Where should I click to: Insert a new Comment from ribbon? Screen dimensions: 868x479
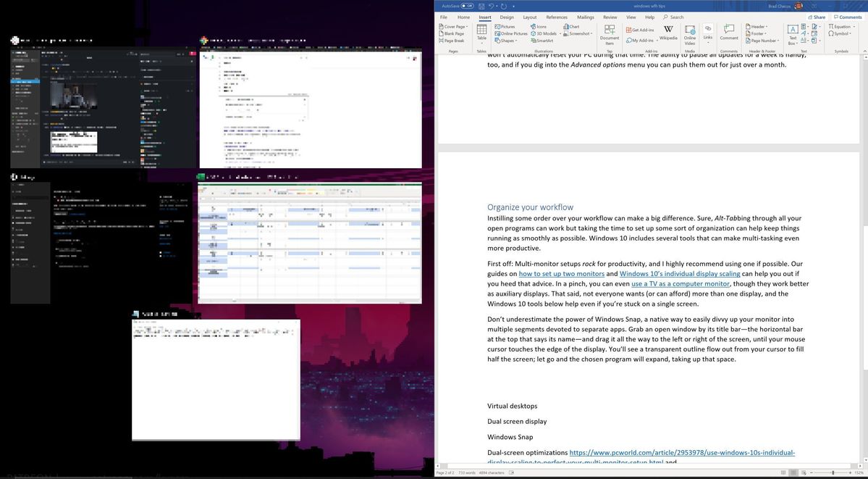[x=729, y=33]
